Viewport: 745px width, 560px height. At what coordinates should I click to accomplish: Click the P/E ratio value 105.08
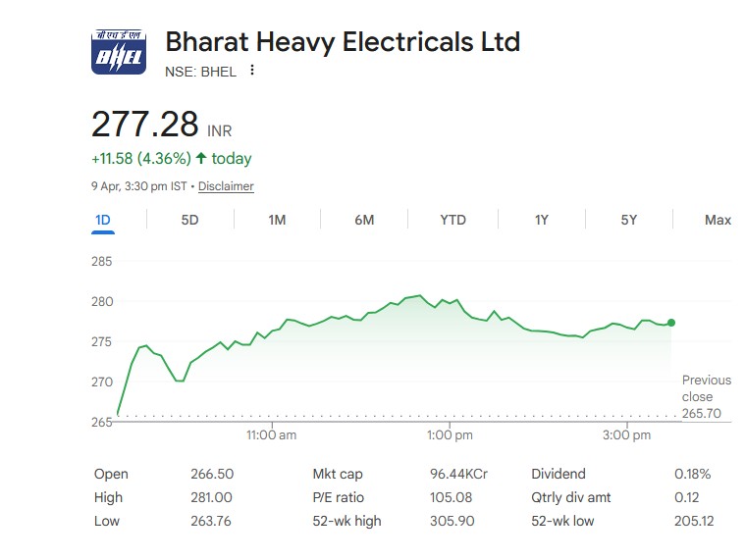coord(451,497)
